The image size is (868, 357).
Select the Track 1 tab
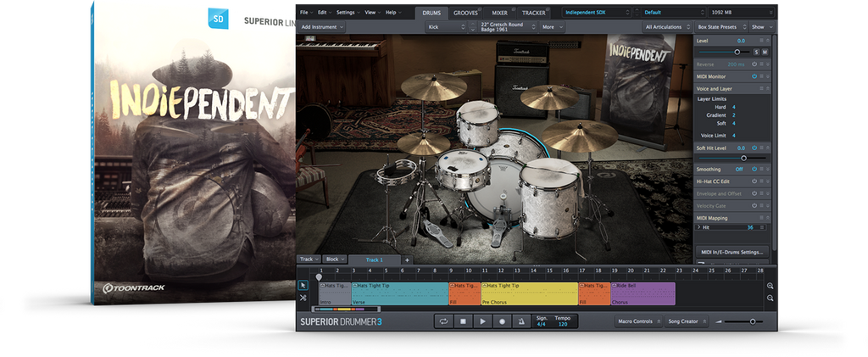tap(375, 259)
